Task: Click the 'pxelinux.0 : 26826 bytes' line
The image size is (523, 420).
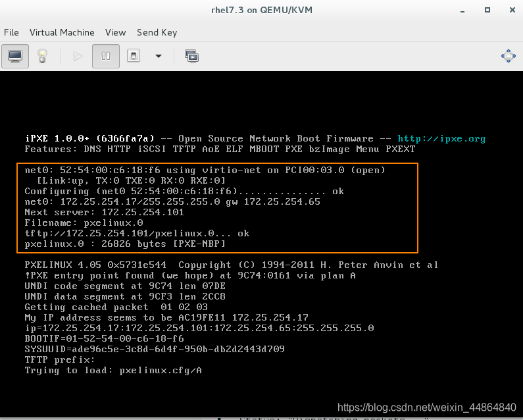Action: pyautogui.click(x=125, y=244)
